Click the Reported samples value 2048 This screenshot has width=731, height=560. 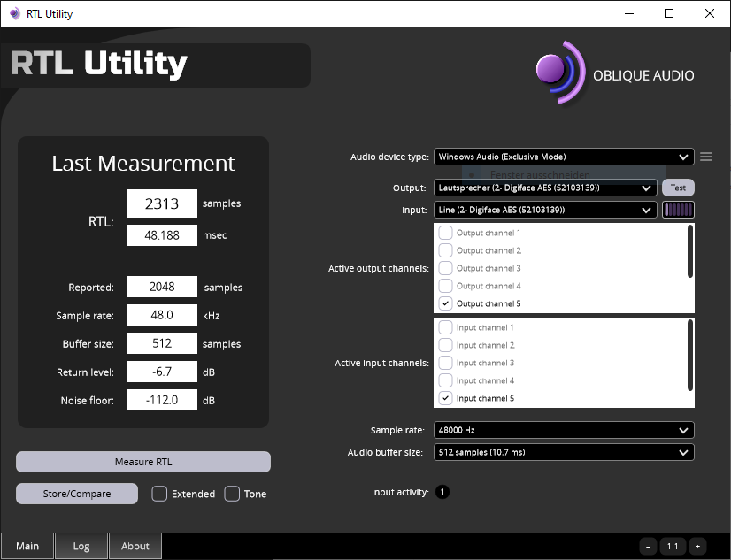162,287
